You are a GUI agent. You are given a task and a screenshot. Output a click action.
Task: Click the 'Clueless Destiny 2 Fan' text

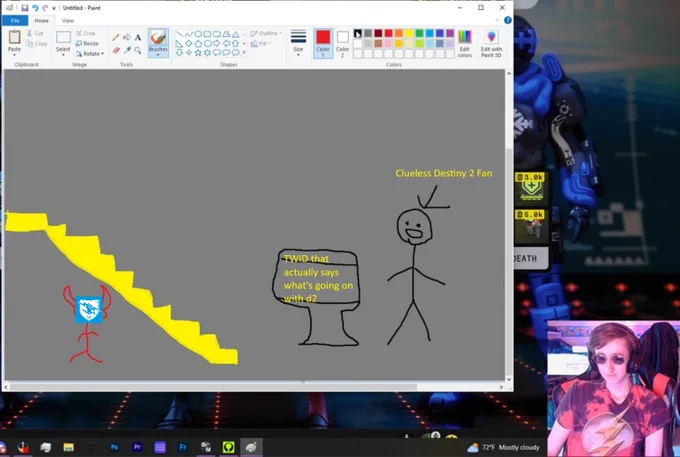[x=444, y=173]
